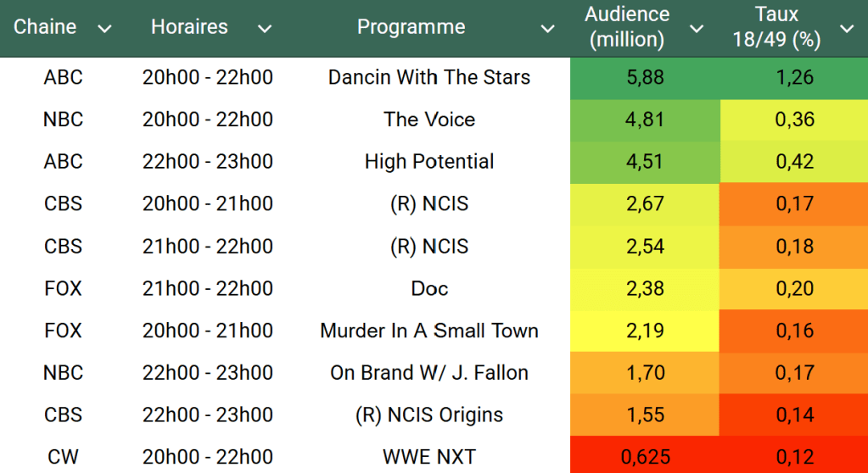Click the Horaires header label
Screen dimensions: 868x473
[189, 27]
